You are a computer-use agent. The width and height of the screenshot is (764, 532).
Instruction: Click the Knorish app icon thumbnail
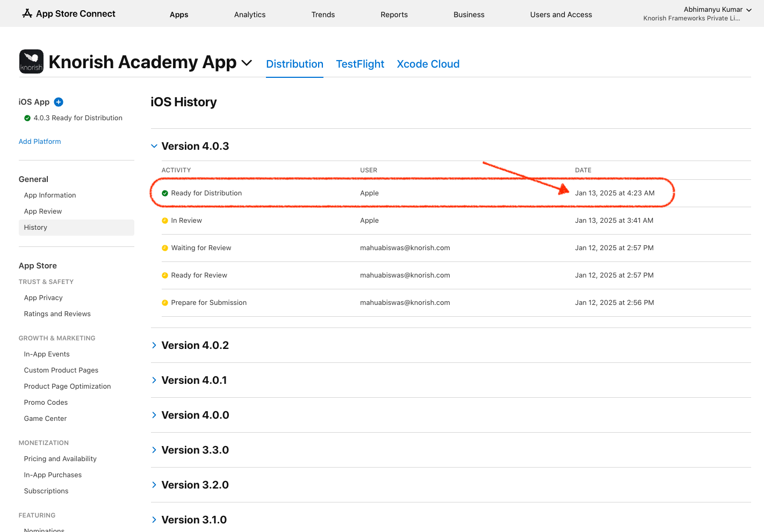(31, 61)
